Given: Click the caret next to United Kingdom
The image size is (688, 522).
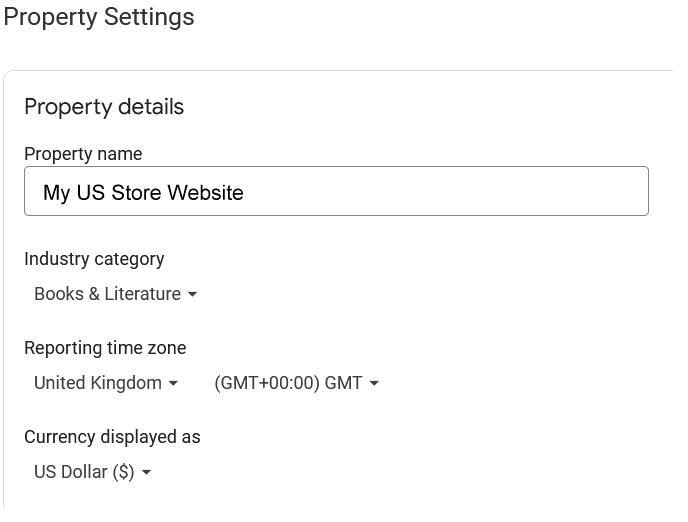Looking at the screenshot, I should [173, 383].
